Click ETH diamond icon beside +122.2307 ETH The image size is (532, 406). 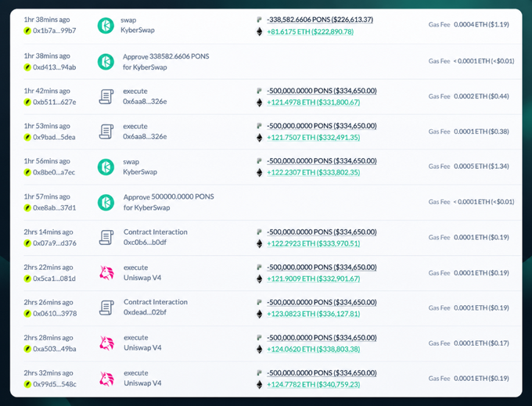(260, 173)
